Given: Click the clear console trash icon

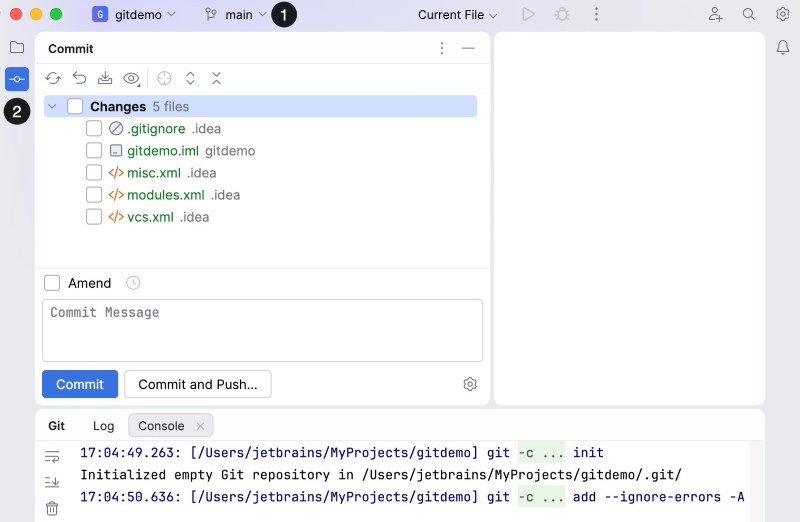Looking at the screenshot, I should point(52,508).
